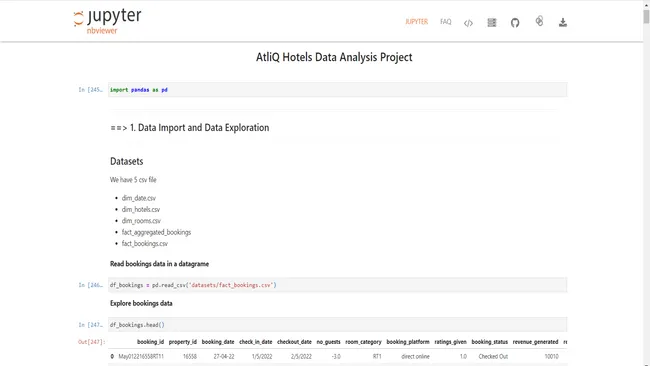Click the 2/5/2022 checkout date cell
The height and width of the screenshot is (366, 650).
pos(301,356)
